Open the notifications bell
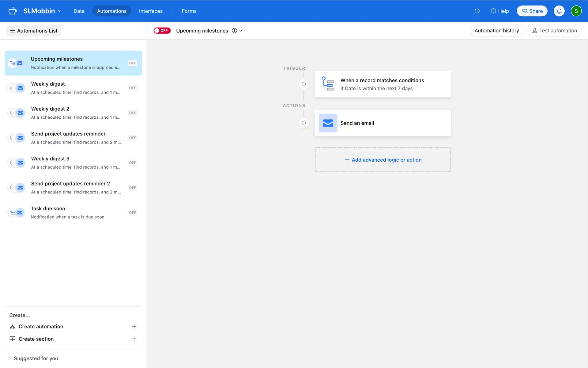The image size is (588, 368). coord(559,11)
